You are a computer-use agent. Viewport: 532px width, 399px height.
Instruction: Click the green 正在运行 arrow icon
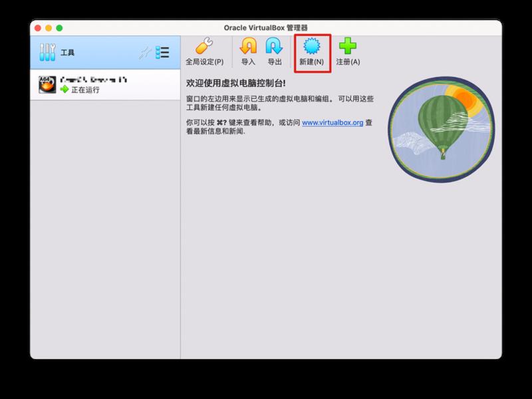(65, 90)
